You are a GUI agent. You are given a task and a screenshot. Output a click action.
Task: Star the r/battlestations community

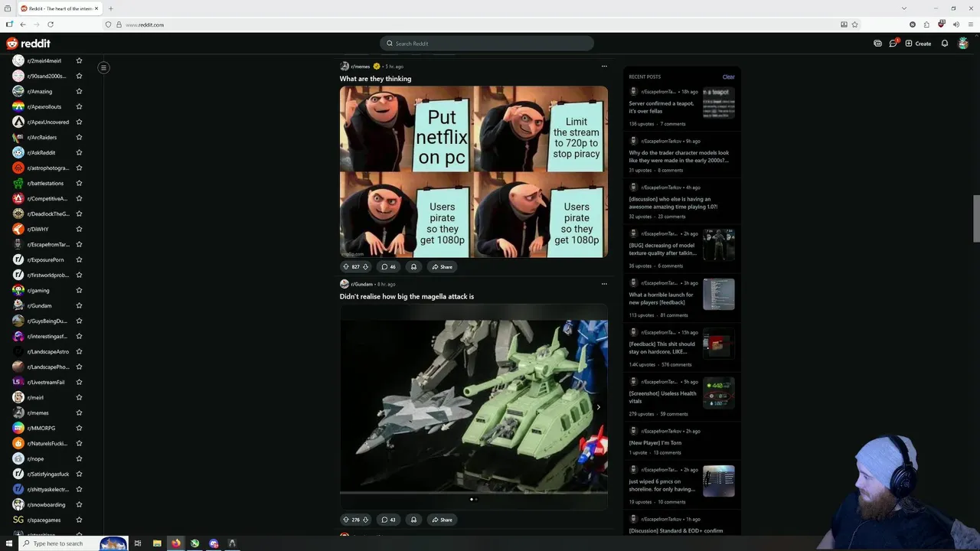[x=79, y=183]
